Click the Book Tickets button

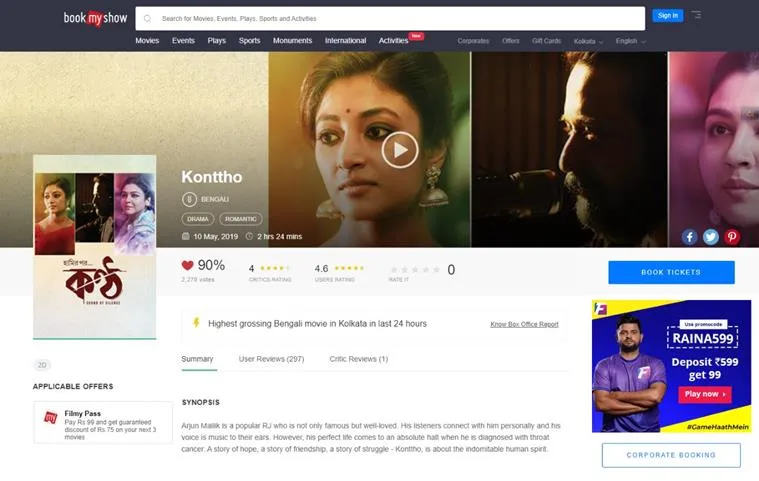click(671, 272)
